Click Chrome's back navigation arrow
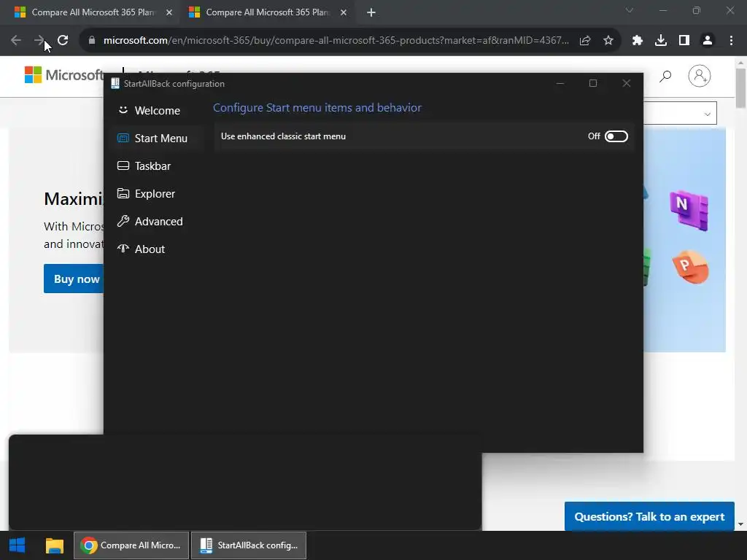747x560 pixels. tap(16, 41)
